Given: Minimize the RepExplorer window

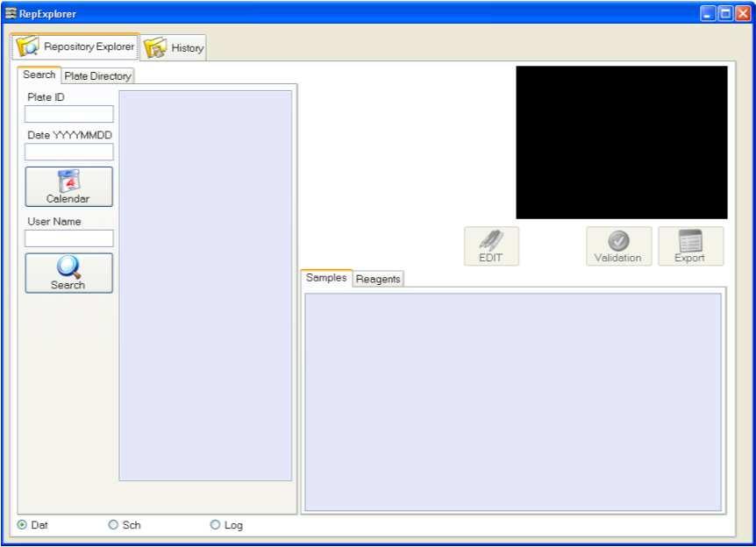Looking at the screenshot, I should point(707,13).
